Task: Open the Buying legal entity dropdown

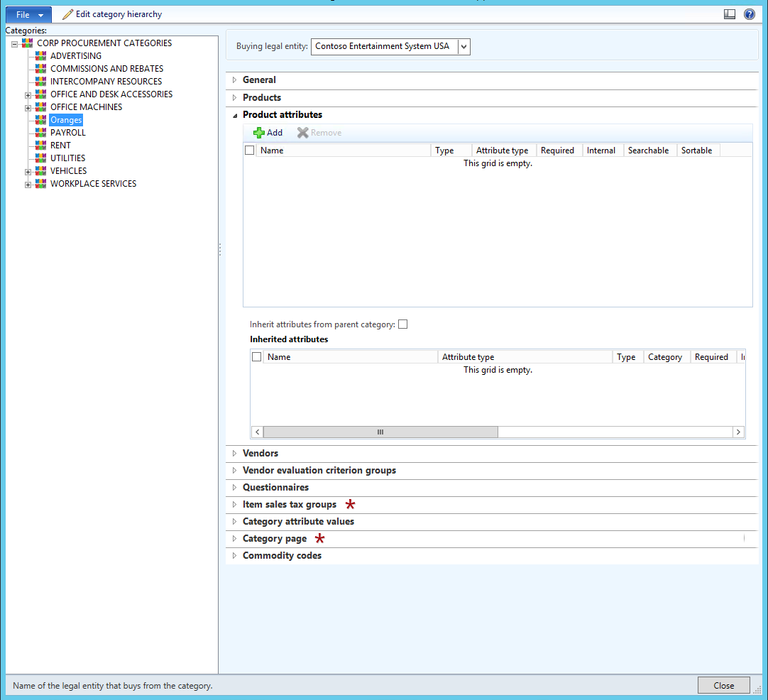Action: coord(463,47)
